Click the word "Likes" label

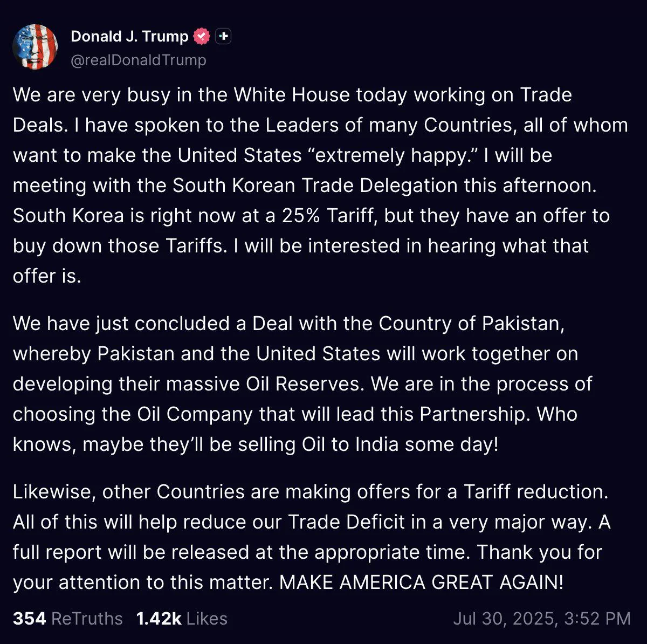207,618
